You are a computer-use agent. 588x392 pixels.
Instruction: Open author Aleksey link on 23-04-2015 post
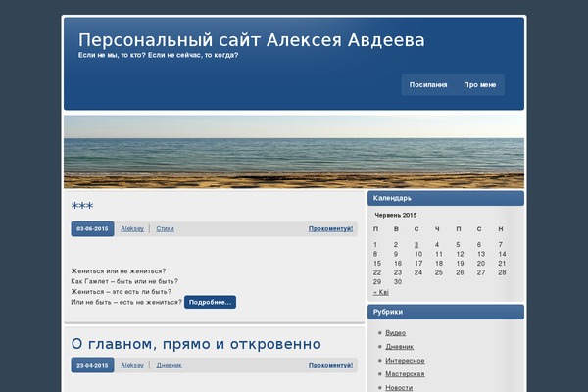click(132, 365)
